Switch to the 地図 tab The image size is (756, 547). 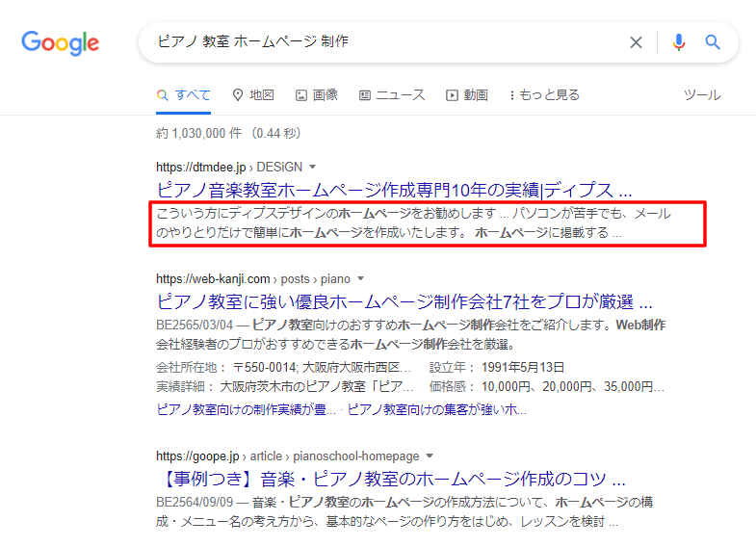click(x=253, y=95)
